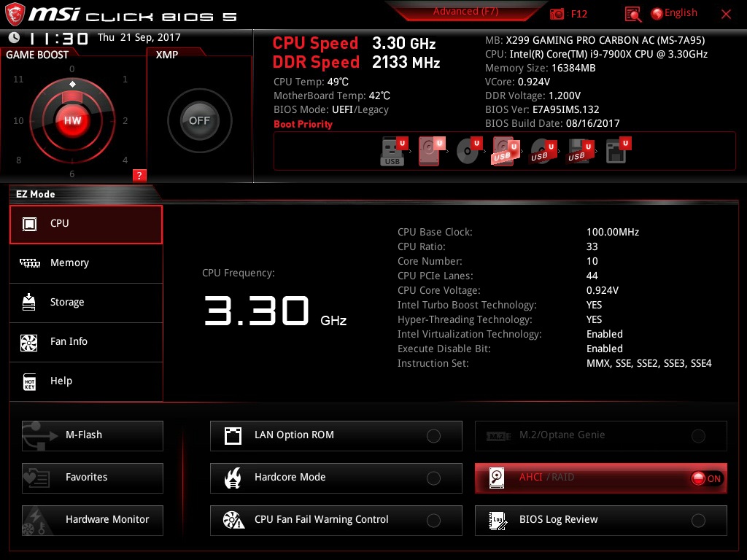Open the Favorites button
The width and height of the screenshot is (747, 560).
[93, 478]
